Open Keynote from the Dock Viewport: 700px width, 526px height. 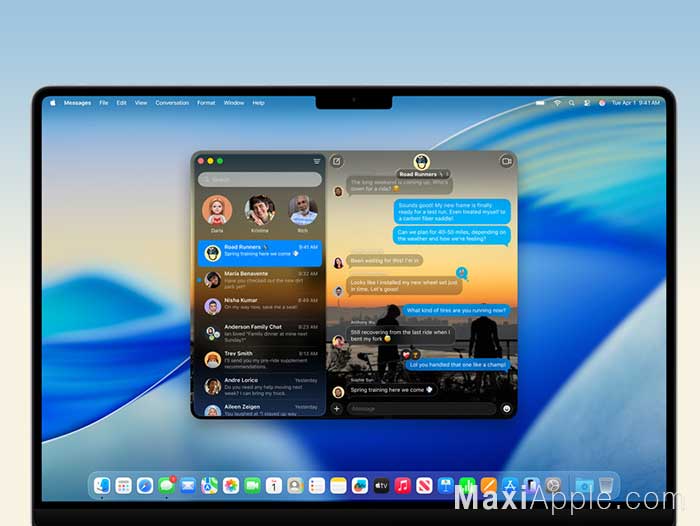point(446,485)
